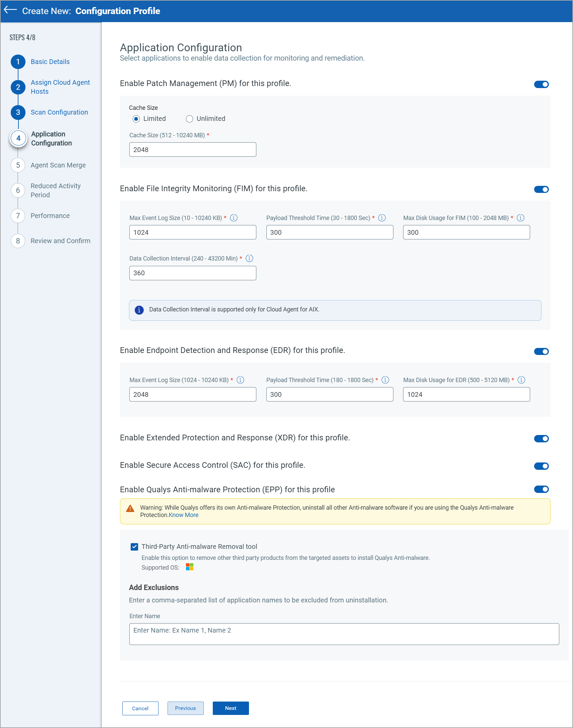Click the Enter Name exclusions text box
Screen dimensions: 573x728
(344, 634)
